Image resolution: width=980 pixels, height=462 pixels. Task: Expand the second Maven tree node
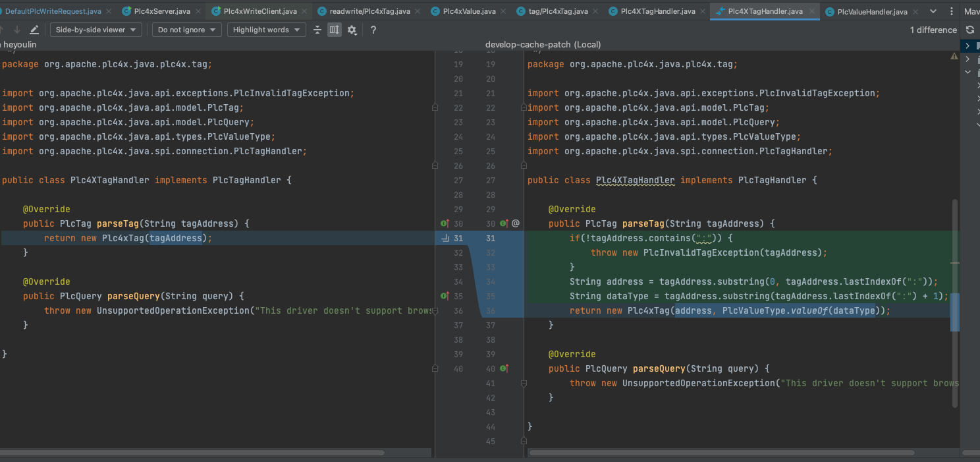tap(967, 59)
